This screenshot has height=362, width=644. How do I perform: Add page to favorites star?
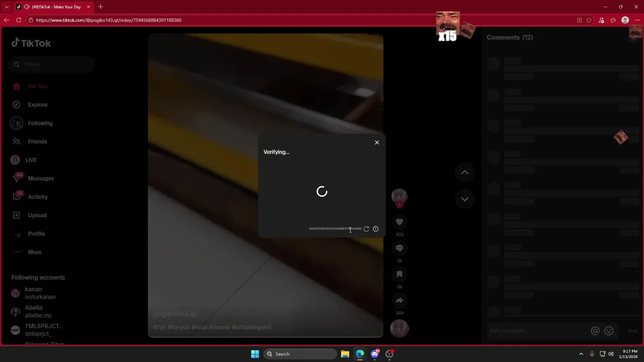coord(589,20)
